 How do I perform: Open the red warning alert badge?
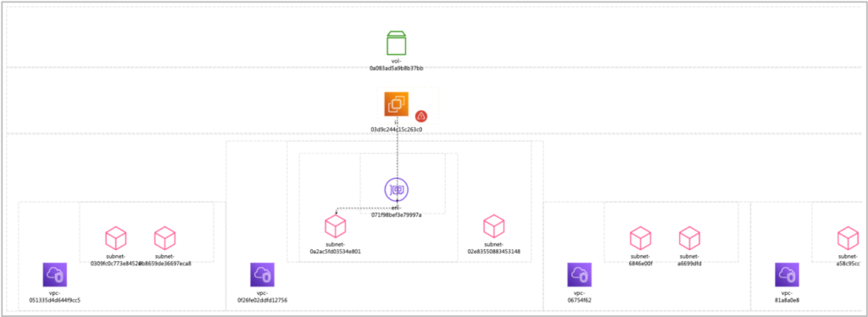(x=421, y=116)
